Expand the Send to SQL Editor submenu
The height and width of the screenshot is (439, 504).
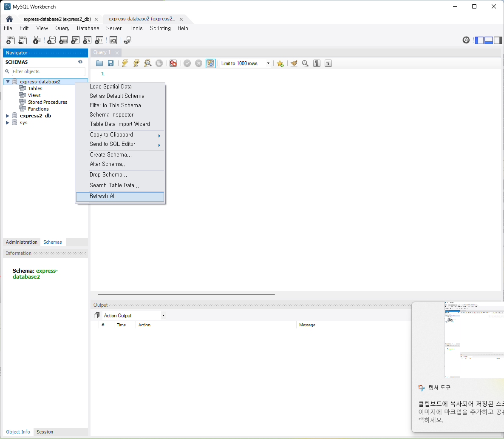point(120,144)
